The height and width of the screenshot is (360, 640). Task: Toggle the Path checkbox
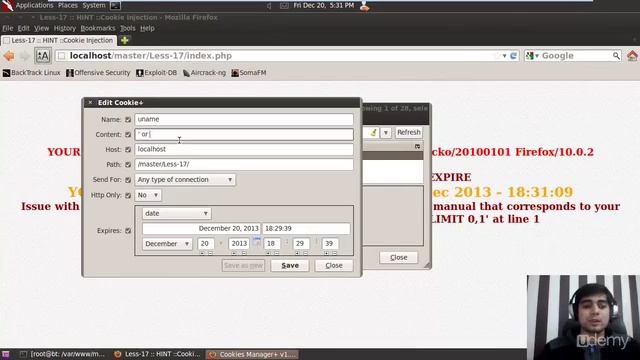coord(128,164)
